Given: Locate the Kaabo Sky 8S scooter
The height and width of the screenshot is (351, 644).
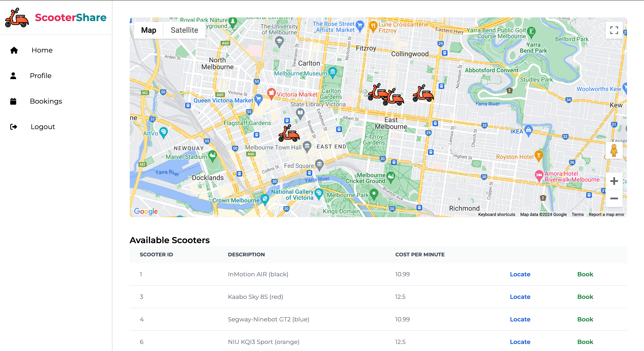Looking at the screenshot, I should coord(520,297).
